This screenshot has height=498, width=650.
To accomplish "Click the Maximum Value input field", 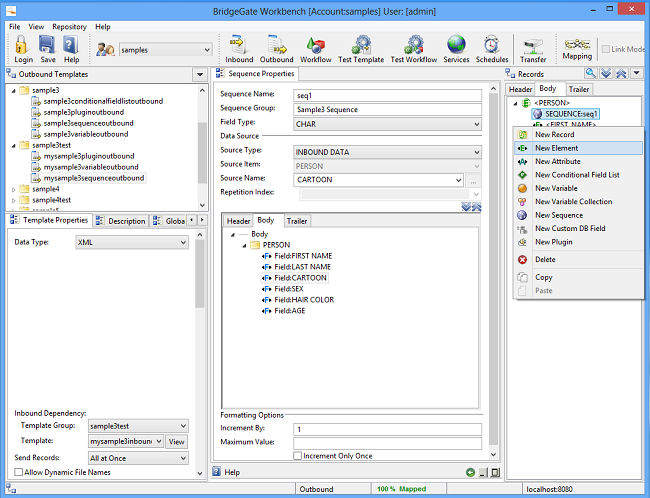I will click(387, 443).
